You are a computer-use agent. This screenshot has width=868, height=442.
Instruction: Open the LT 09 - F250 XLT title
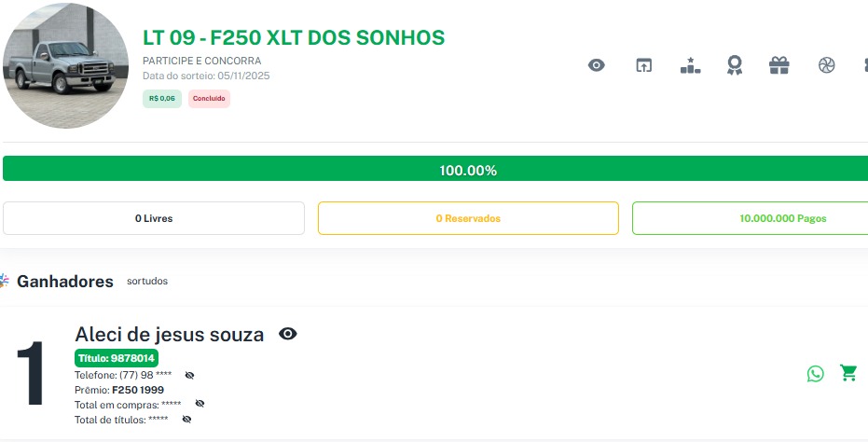pos(294,38)
